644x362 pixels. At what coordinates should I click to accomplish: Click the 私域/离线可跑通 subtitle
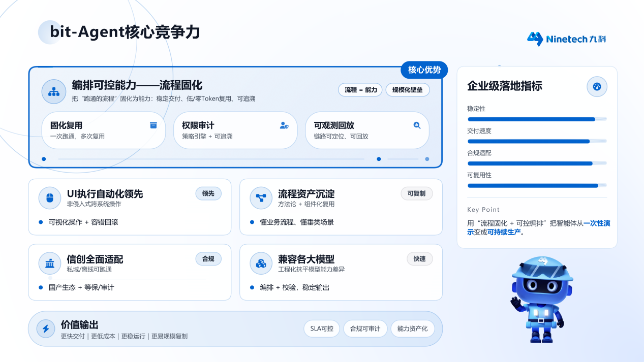pyautogui.click(x=89, y=270)
